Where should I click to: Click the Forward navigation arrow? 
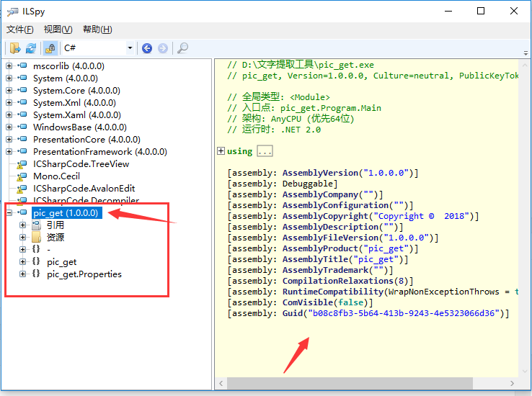click(x=163, y=48)
